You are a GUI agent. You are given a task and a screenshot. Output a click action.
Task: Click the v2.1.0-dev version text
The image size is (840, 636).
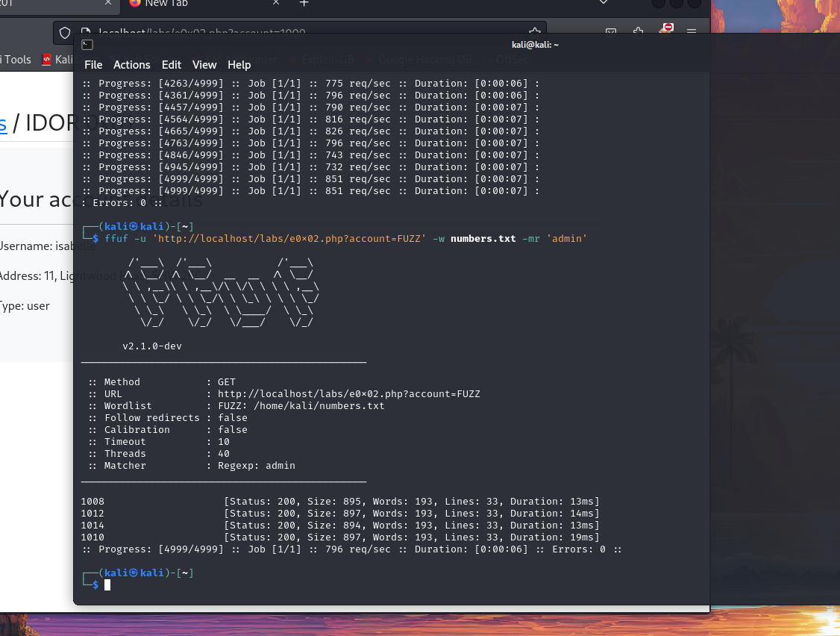(x=152, y=346)
